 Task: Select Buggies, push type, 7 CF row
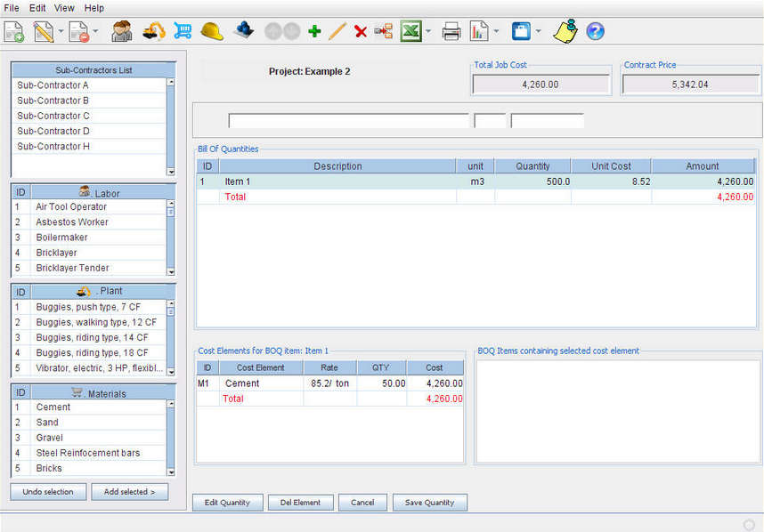point(89,307)
